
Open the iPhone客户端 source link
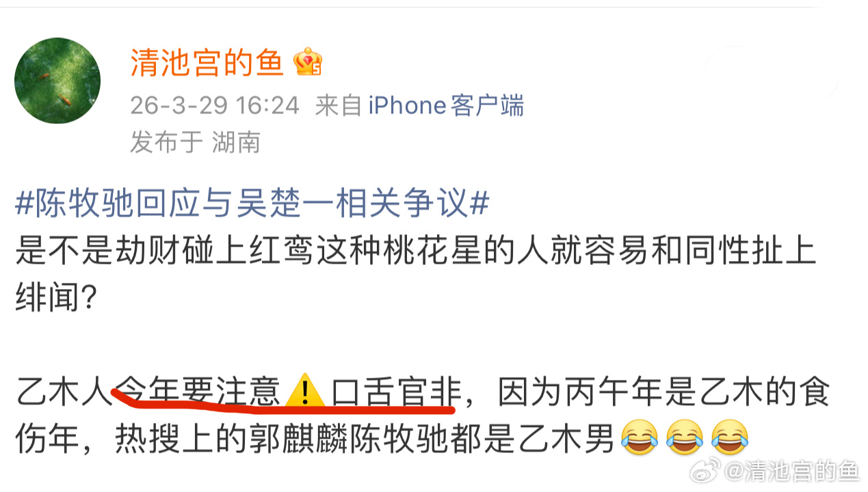pos(447,105)
